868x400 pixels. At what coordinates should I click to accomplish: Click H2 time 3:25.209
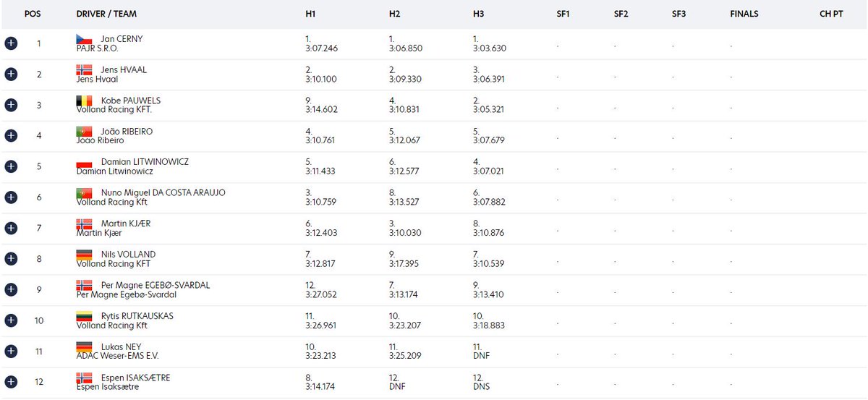(405, 356)
